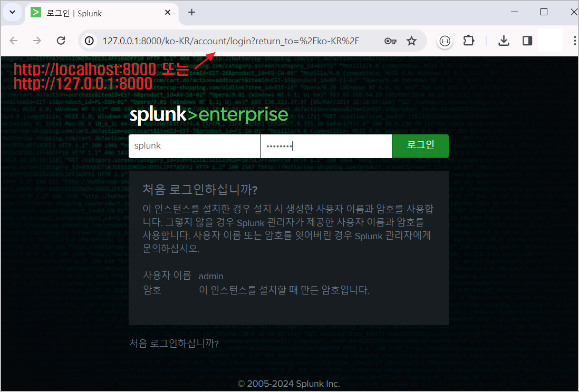
Task: Click the address bar URL text
Action: 231,41
